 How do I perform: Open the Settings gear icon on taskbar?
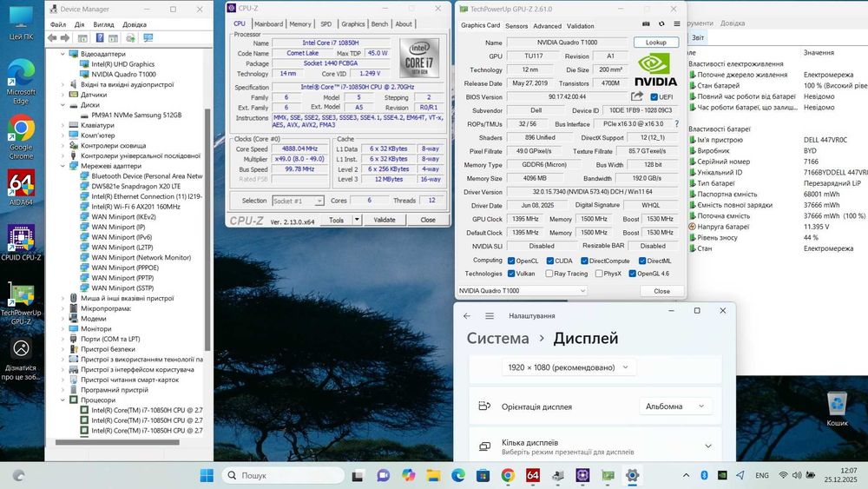click(x=632, y=475)
